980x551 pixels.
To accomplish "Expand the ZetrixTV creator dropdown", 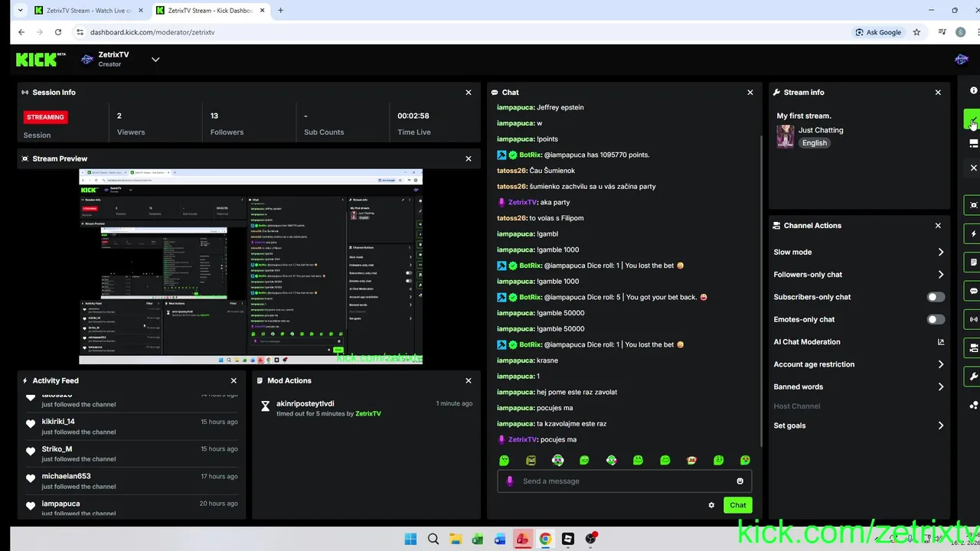I will click(x=155, y=60).
